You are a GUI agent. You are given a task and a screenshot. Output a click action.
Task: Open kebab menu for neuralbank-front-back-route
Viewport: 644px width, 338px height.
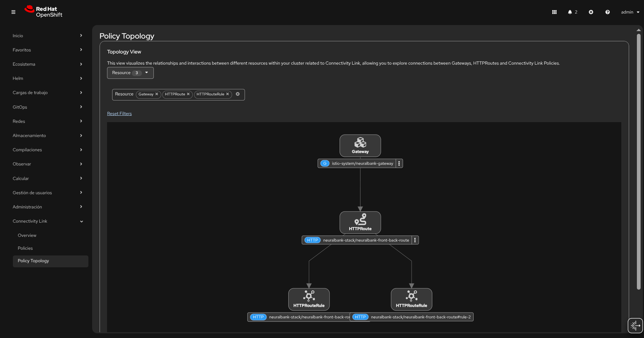point(415,240)
